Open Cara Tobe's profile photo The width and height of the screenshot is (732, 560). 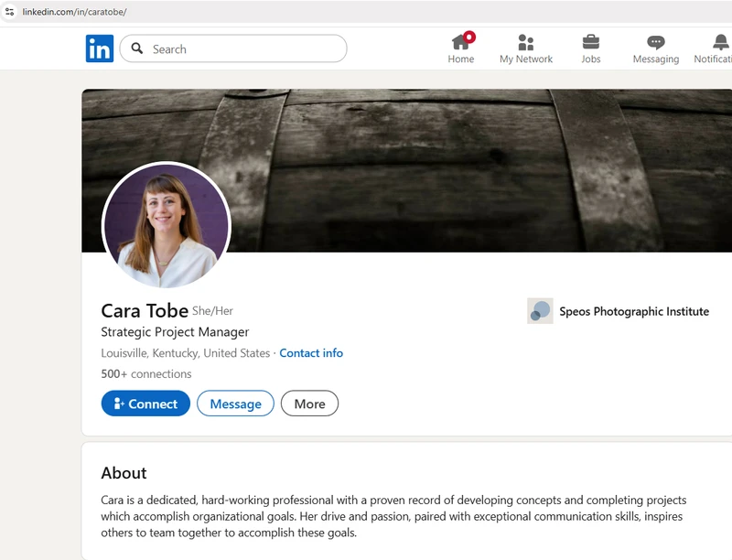pyautogui.click(x=166, y=225)
